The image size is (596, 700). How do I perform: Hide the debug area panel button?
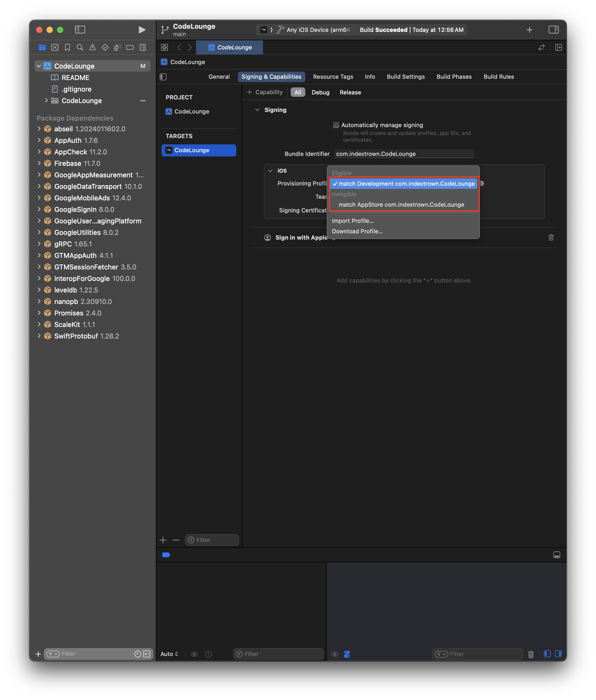557,555
